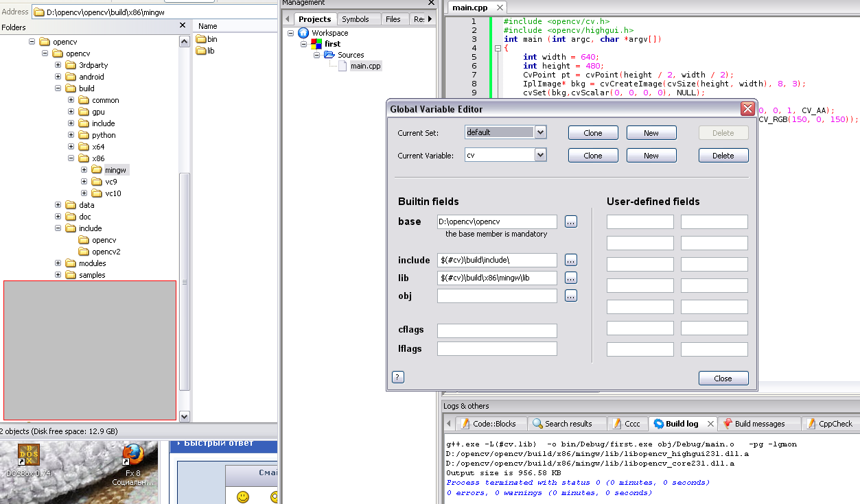Collapse the Sources tree node
The height and width of the screenshot is (504, 860).
pos(318,55)
